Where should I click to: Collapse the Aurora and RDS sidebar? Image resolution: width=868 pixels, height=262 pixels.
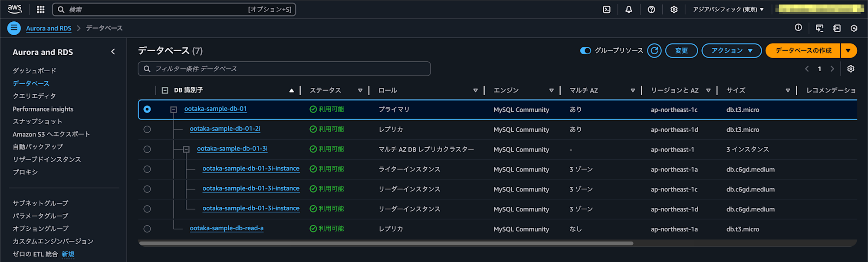click(113, 52)
